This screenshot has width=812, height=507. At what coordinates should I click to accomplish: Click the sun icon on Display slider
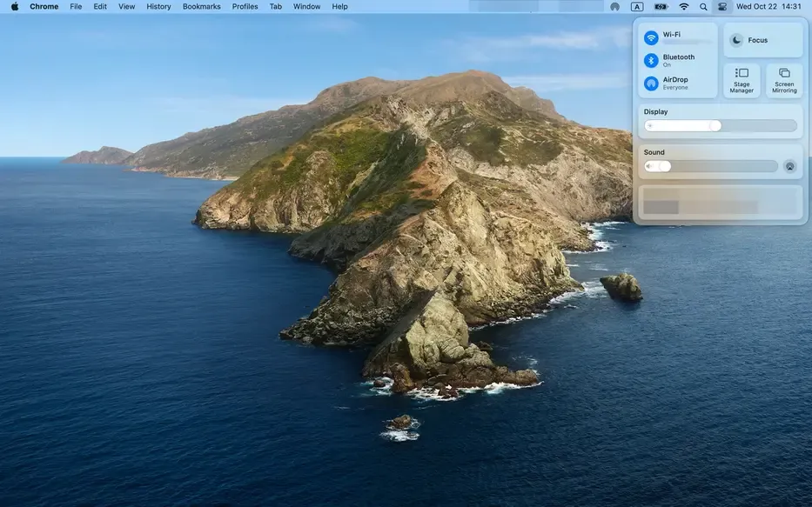(650, 126)
